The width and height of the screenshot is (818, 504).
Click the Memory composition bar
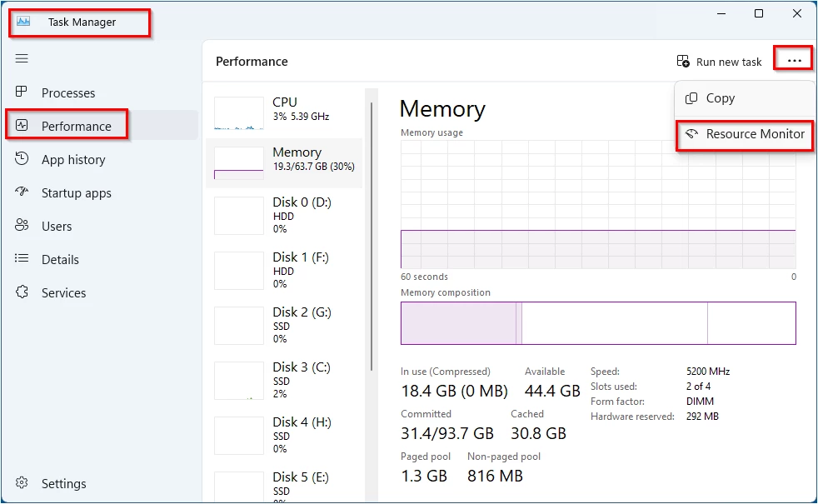click(598, 323)
